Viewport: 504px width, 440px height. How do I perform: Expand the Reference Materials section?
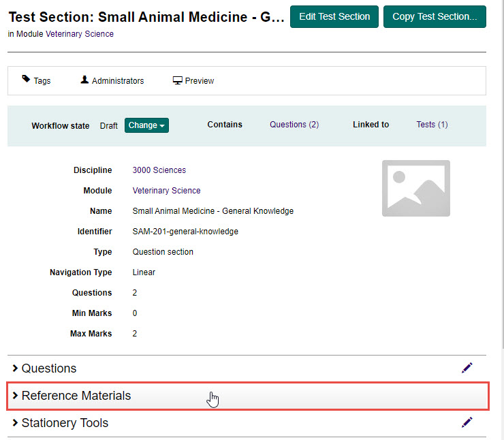click(76, 396)
